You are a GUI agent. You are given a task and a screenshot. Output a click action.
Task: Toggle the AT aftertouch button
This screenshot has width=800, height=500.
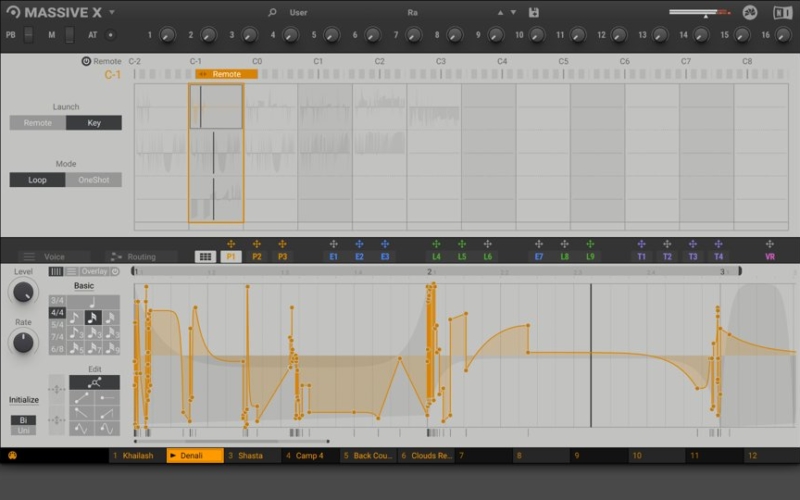[110, 35]
